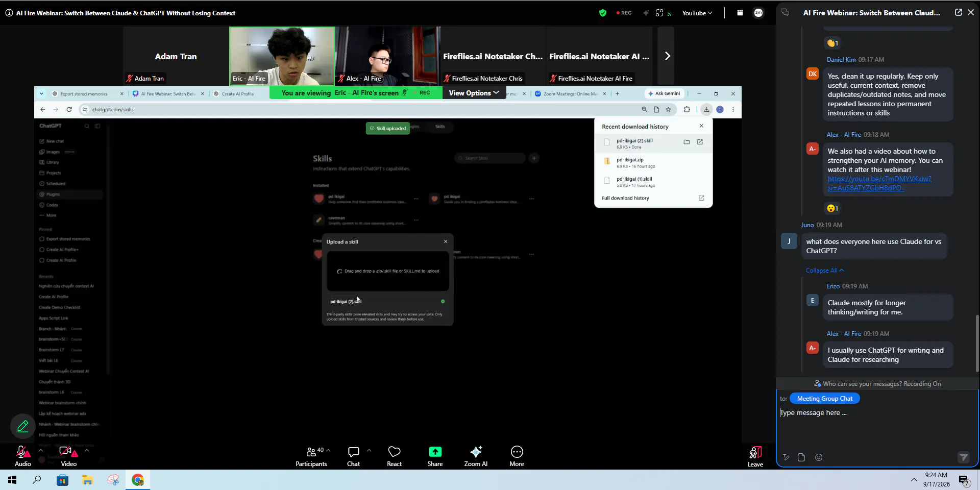Screen dimensions: 980x490
Task: Collapse All replies in the chat thread
Action: click(x=825, y=271)
